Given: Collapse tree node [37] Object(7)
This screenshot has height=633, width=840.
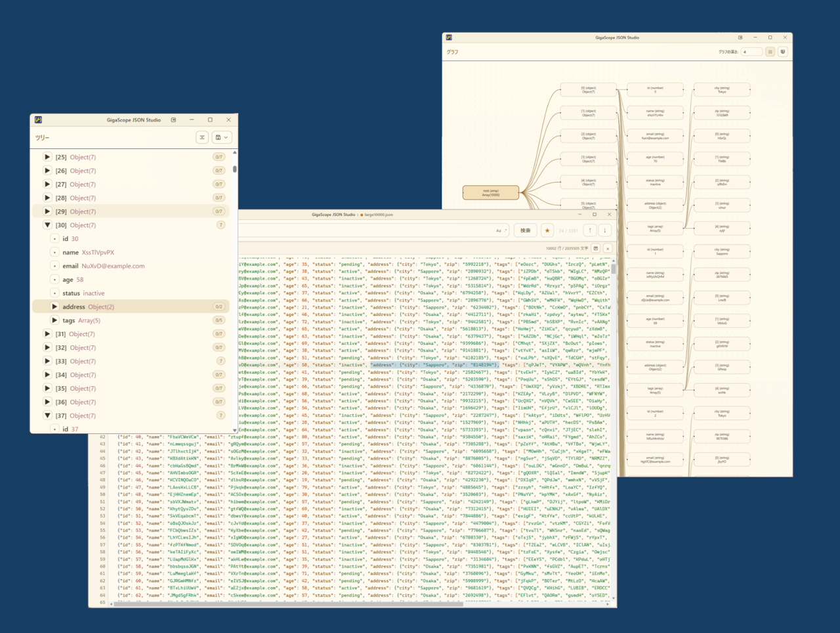Looking at the screenshot, I should click(x=47, y=416).
